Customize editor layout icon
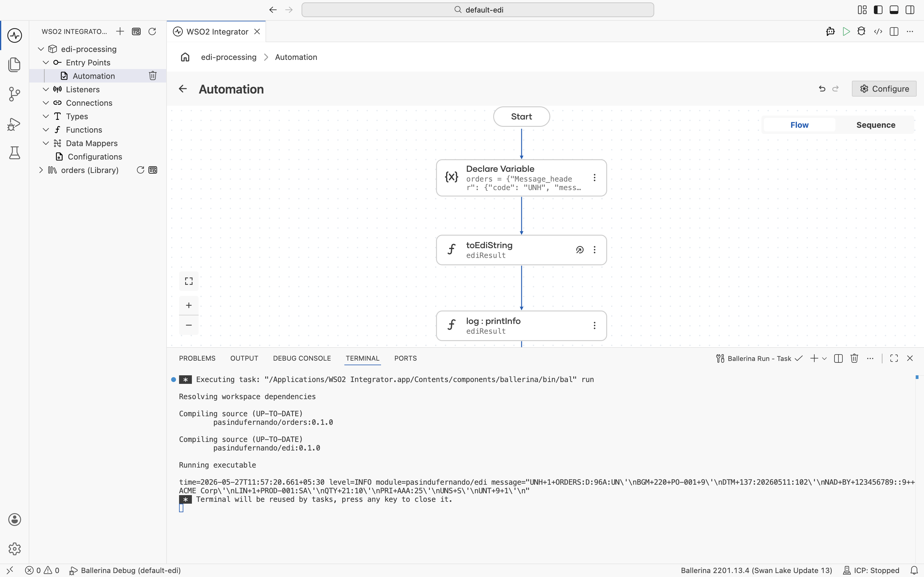The width and height of the screenshot is (924, 577). point(862,10)
